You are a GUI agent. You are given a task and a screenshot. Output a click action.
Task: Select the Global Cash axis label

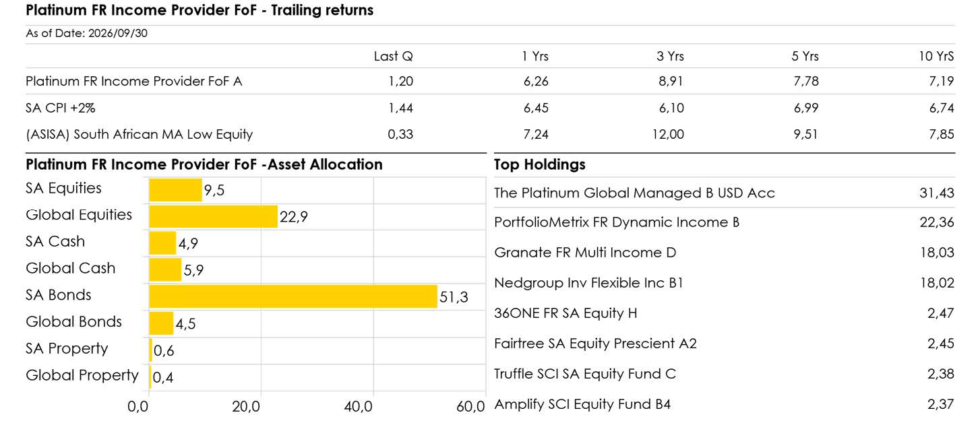click(x=71, y=268)
